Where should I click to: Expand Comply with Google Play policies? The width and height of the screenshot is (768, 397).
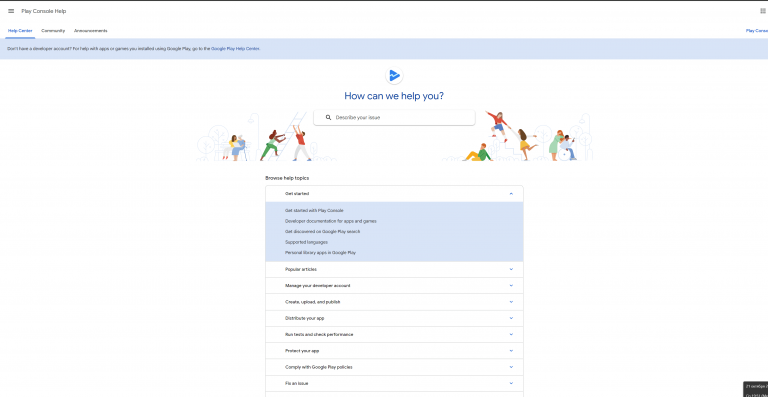click(394, 367)
